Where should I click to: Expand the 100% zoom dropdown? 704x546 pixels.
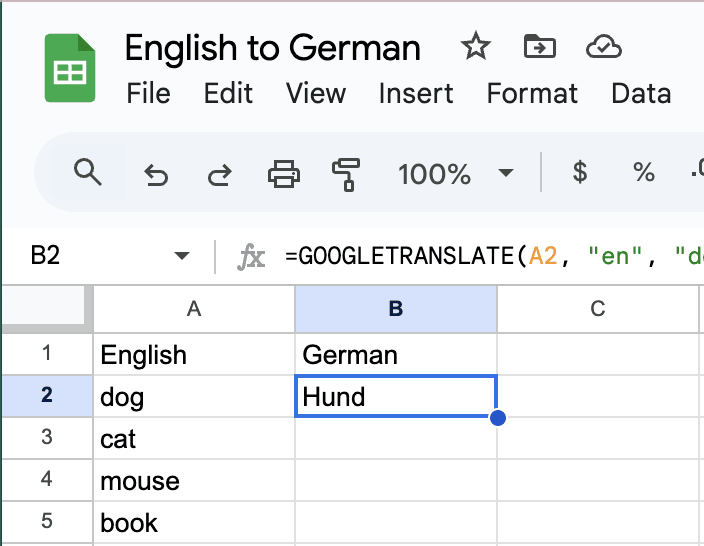(506, 174)
